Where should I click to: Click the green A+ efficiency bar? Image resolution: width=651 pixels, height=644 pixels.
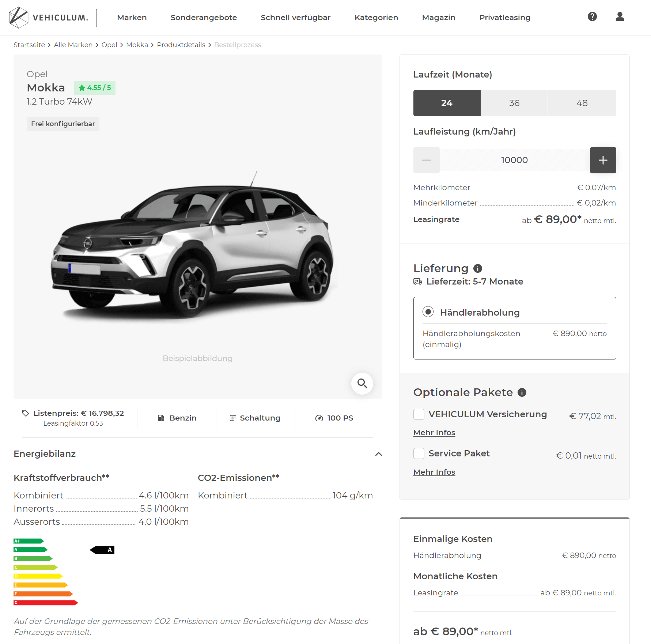pos(29,541)
